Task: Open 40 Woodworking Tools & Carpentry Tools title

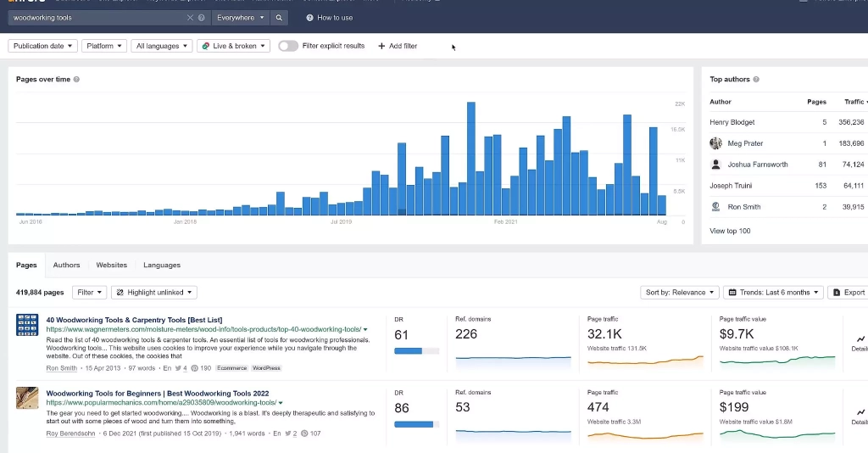Action: [134, 320]
